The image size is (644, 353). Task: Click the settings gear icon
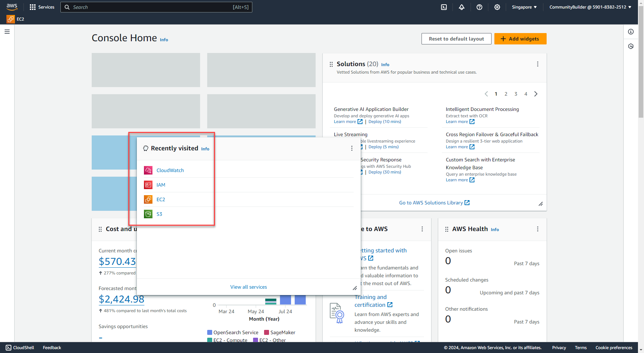pos(497,7)
